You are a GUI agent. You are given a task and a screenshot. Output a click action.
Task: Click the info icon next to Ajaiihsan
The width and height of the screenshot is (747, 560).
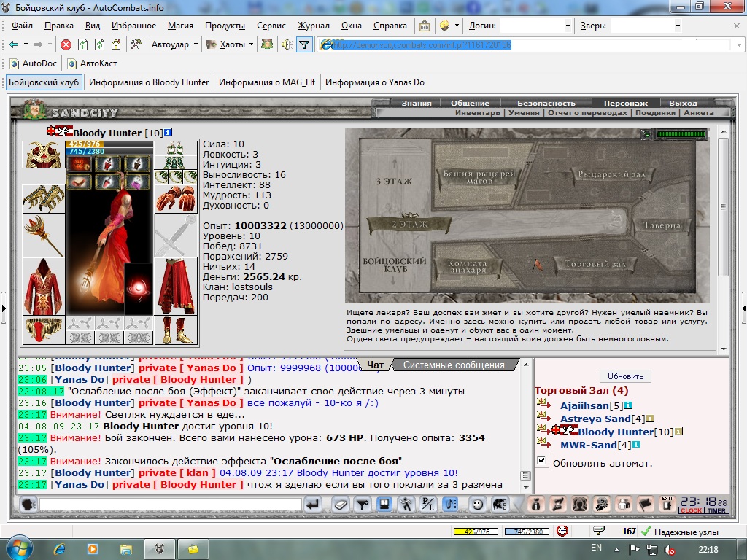[x=628, y=405]
